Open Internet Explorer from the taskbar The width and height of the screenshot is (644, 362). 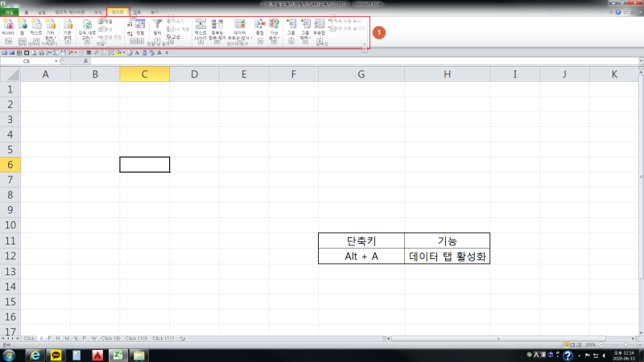pos(35,355)
